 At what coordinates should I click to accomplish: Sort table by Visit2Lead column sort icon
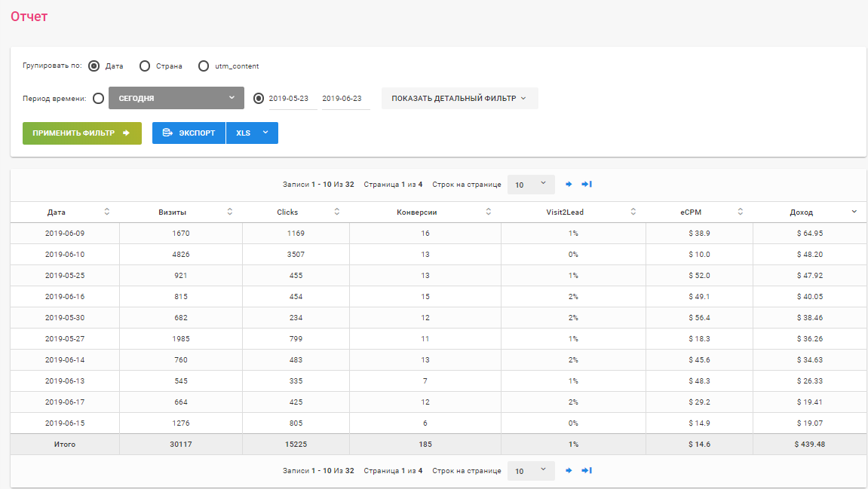633,212
